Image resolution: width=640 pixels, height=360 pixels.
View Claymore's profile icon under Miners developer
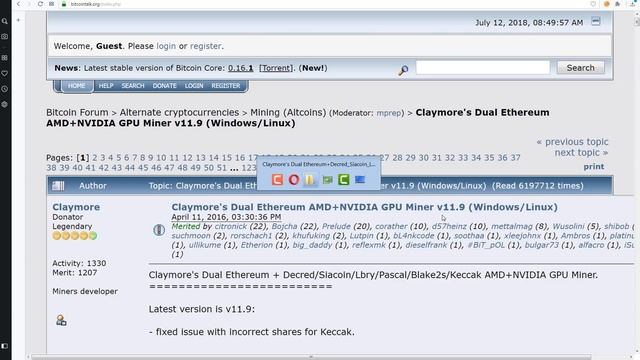(x=61, y=320)
